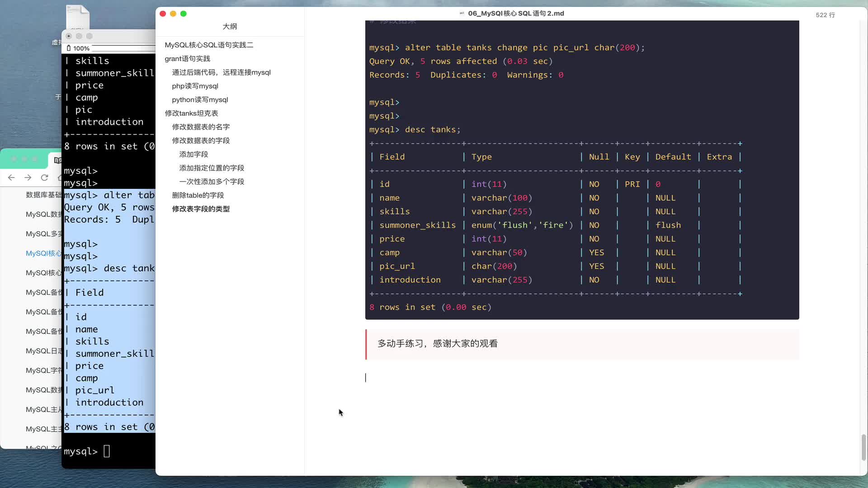
Task: Click enum('flush','fire') type value
Action: coord(522,225)
